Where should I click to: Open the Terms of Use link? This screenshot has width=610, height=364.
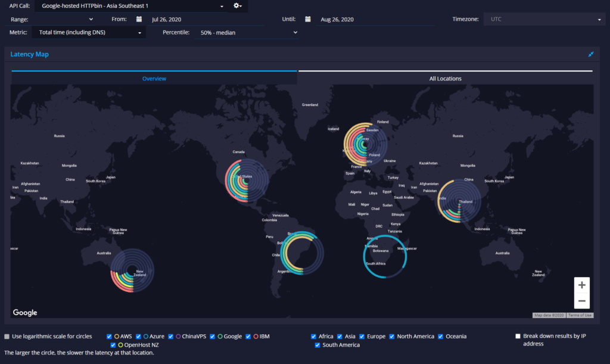click(x=580, y=315)
